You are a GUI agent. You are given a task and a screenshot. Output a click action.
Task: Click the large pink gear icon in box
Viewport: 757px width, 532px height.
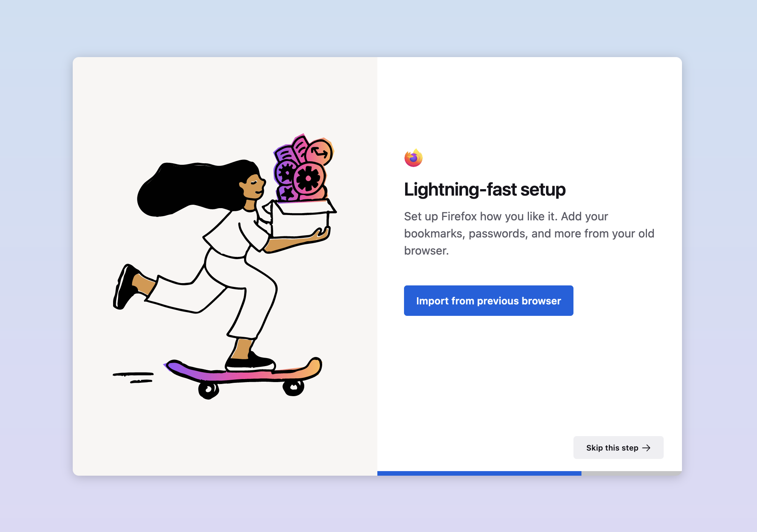pos(308,179)
